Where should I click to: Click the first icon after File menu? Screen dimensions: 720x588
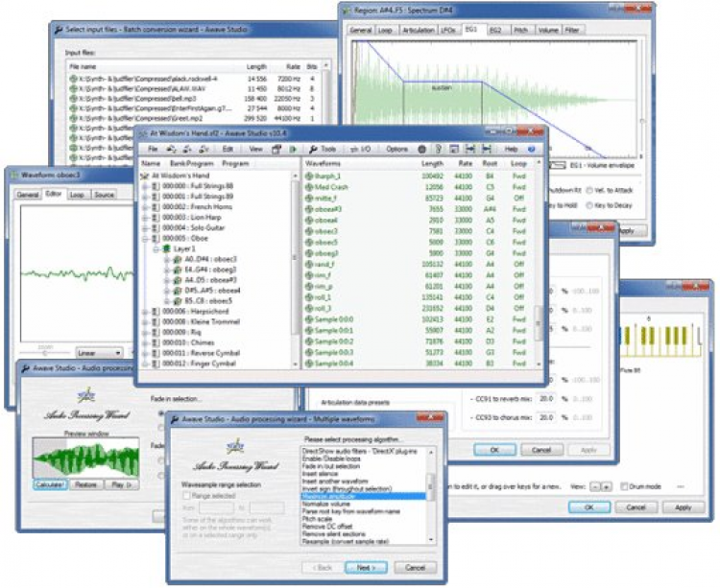pos(171,149)
